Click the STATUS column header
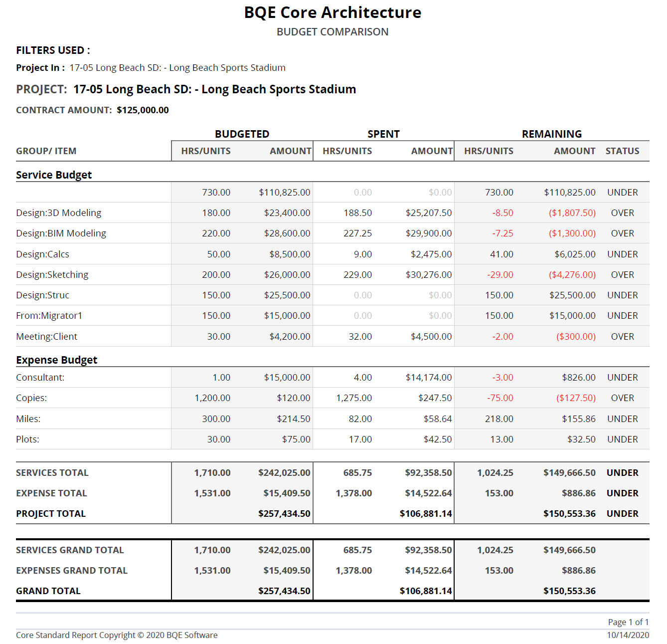Image resolution: width=667 pixels, height=644 pixels. [622, 151]
